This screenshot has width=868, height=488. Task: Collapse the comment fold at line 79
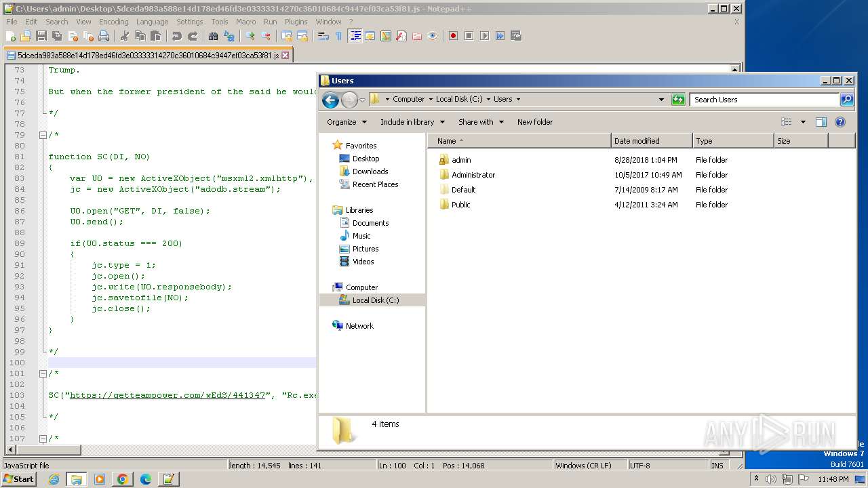coord(43,135)
